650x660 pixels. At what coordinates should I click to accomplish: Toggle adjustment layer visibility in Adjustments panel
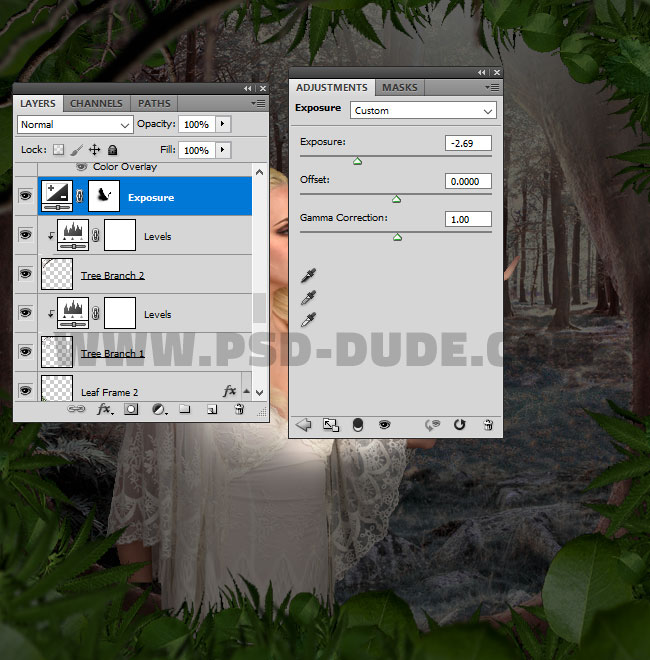pyautogui.click(x=384, y=425)
